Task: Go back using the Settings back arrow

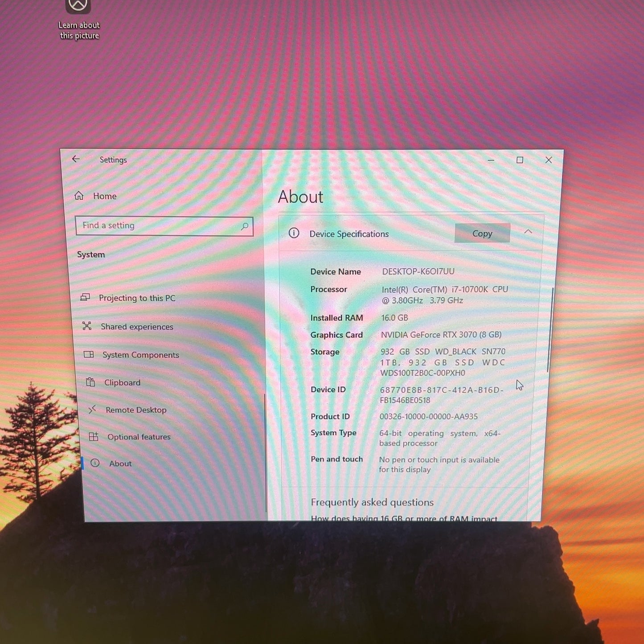Action: coord(76,159)
